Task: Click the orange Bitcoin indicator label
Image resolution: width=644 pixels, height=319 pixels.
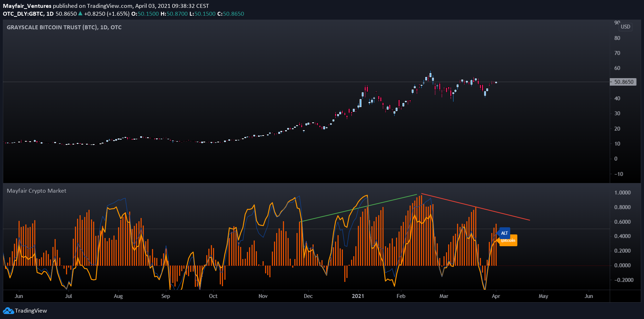Action: (x=508, y=240)
